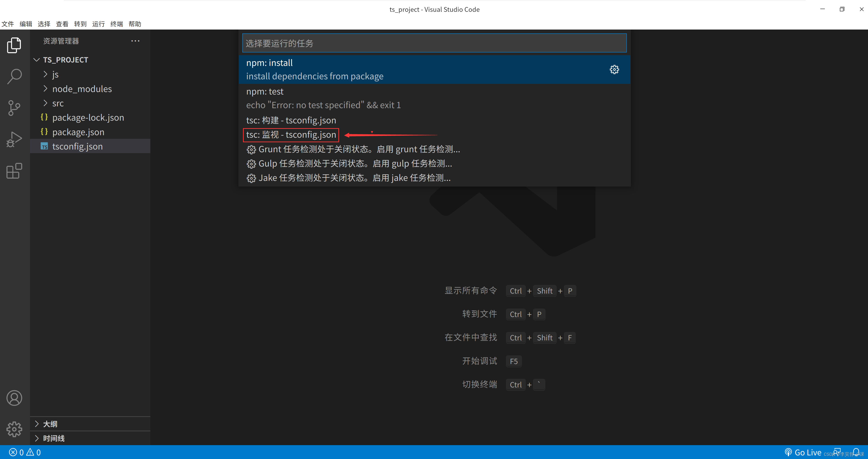Screen dimensions: 868x459
Task: Open the Manage gear in activity bar
Action: click(14, 429)
